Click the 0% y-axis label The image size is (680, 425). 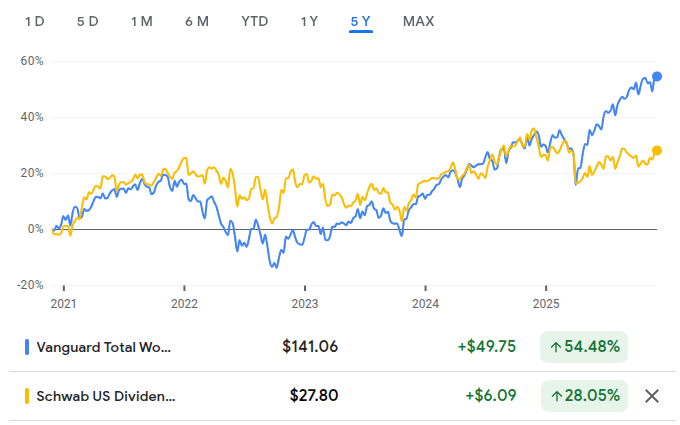point(36,229)
